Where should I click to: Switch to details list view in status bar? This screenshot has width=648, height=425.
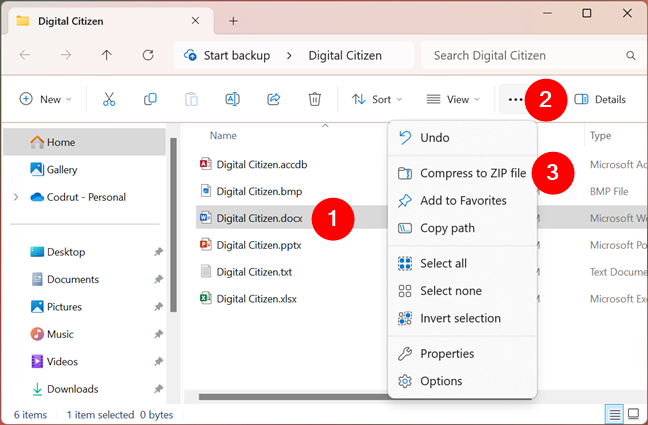[x=615, y=414]
